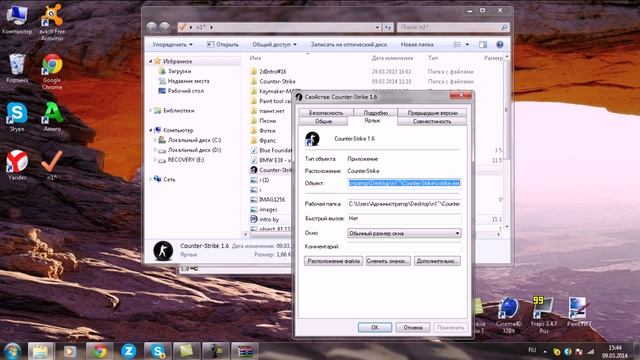This screenshot has width=640, height=360.
Task: Open the media player taskbar icon
Action: pos(69,351)
